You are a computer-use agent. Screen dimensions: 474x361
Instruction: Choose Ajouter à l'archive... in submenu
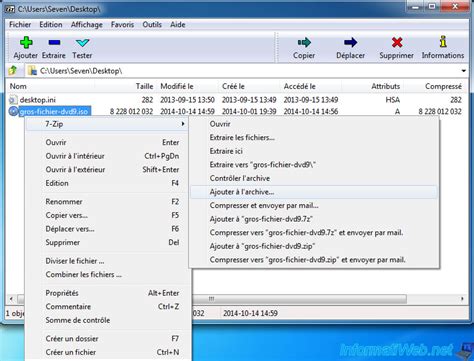pos(313,192)
